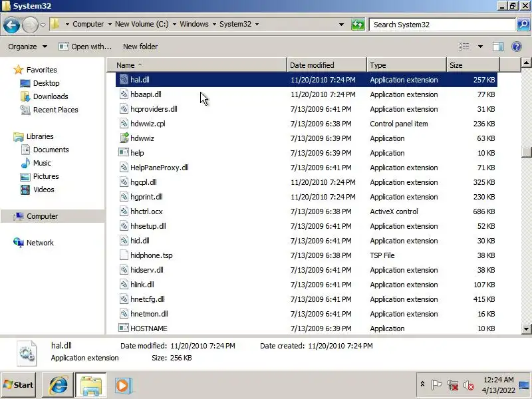This screenshot has height=399, width=532.
Task: Click Windows Explorer taskbar button
Action: click(90, 386)
